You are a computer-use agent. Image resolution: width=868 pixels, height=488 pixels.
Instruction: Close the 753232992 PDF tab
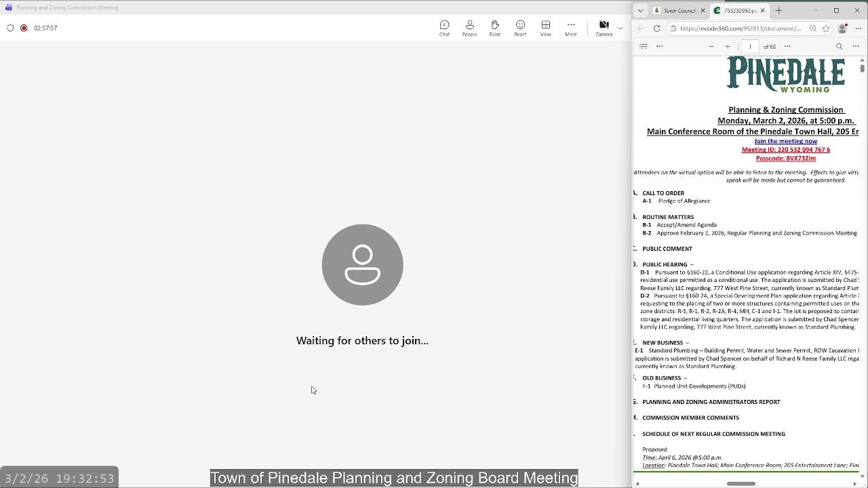pyautogui.click(x=762, y=10)
